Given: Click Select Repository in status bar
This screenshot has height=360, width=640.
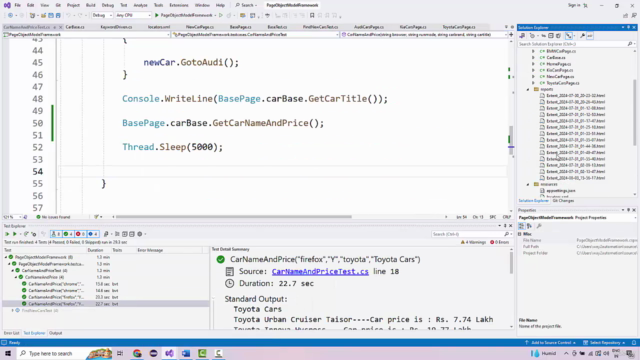Looking at the screenshot, I should pos(604,343).
